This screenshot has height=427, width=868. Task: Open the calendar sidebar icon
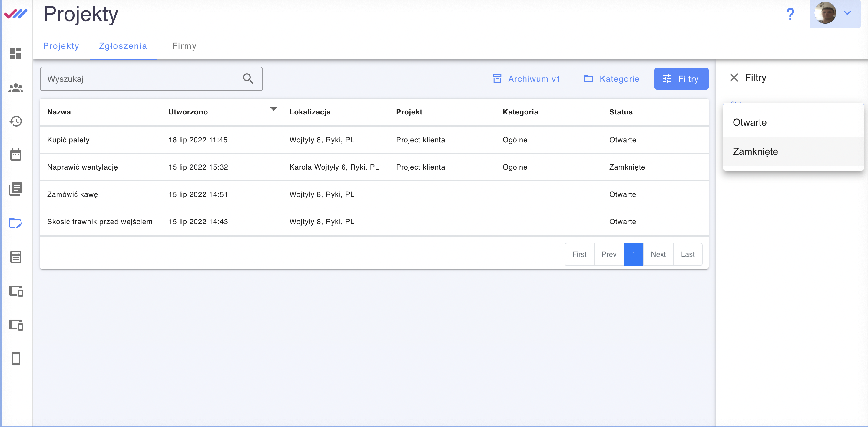(16, 155)
